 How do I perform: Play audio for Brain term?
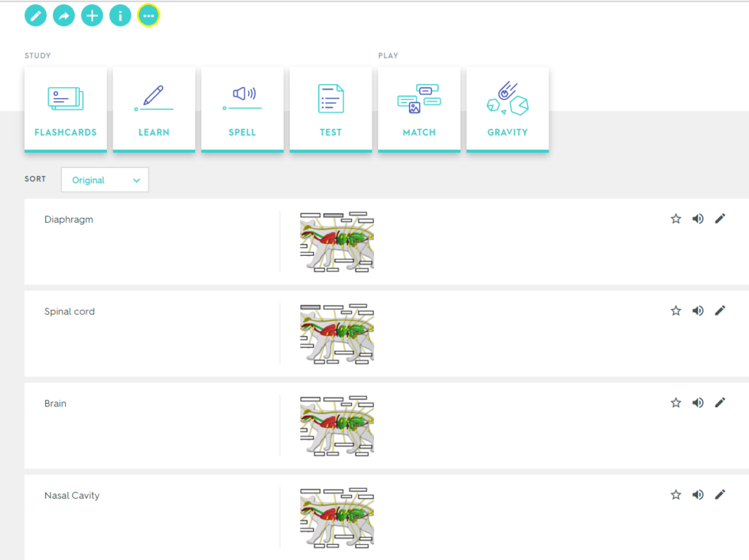[698, 403]
